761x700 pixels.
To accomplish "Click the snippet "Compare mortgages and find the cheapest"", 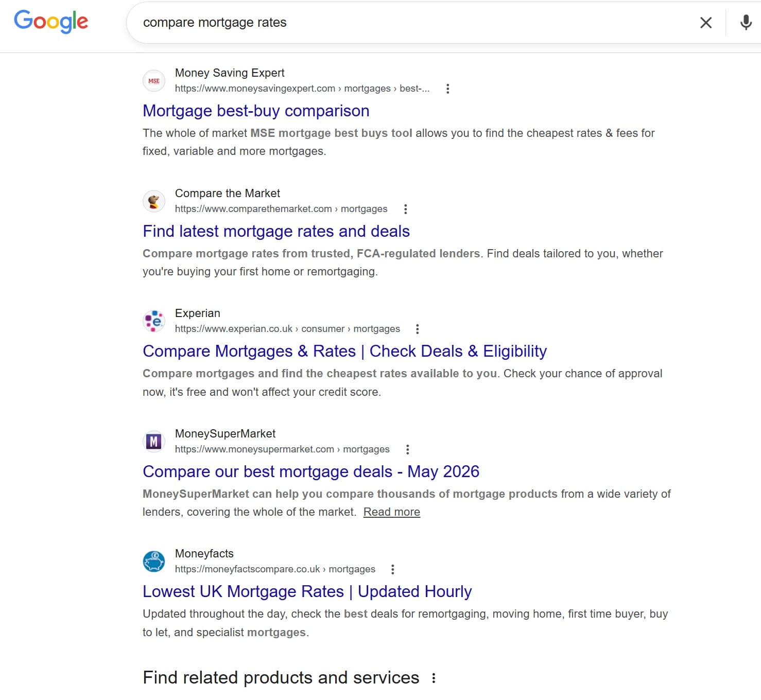I will pyautogui.click(x=402, y=383).
